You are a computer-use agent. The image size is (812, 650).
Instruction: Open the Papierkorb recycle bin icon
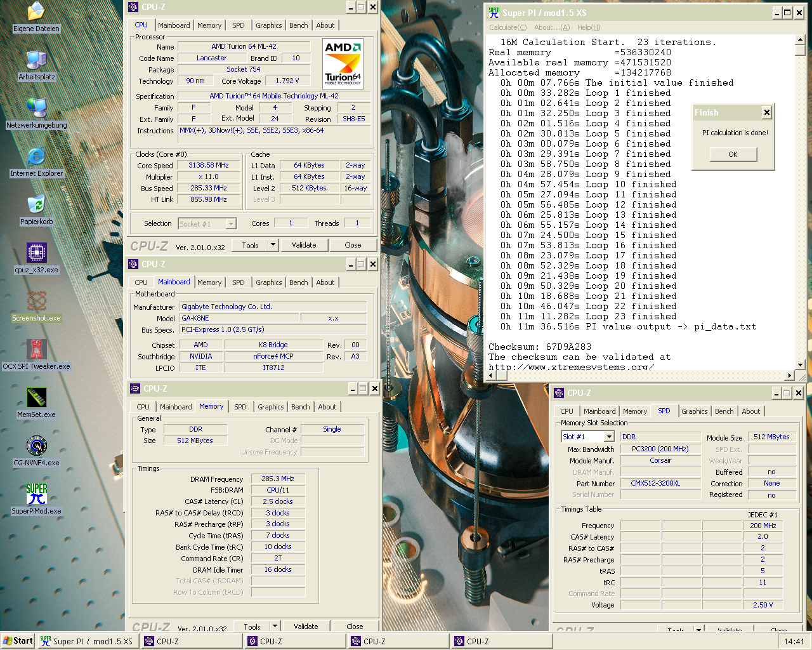point(36,204)
